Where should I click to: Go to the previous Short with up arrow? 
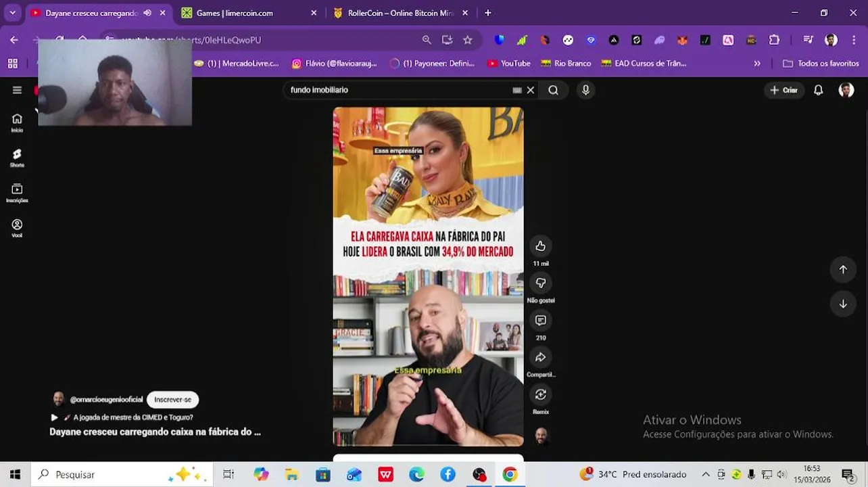pos(843,269)
